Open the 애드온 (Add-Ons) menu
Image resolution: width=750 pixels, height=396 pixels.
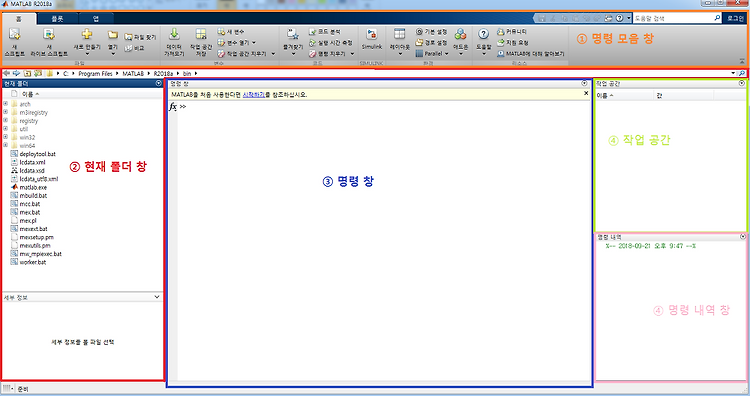pos(460,42)
